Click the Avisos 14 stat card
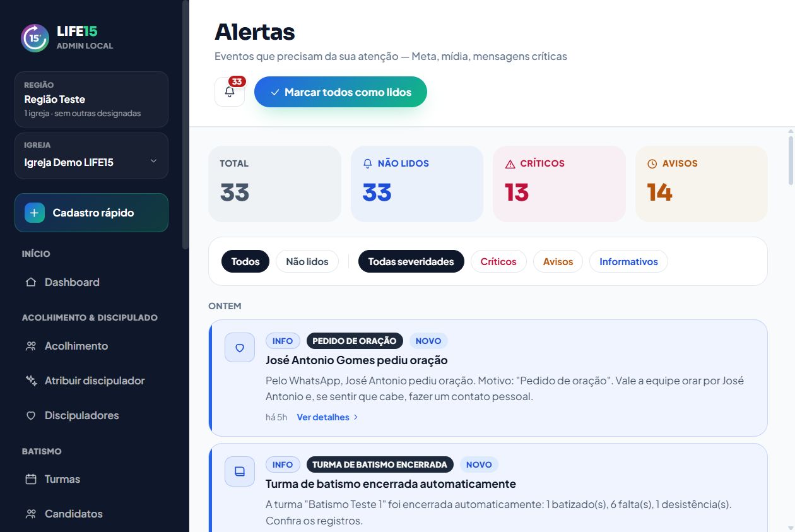Viewport: 795px width, 532px height. 702,184
